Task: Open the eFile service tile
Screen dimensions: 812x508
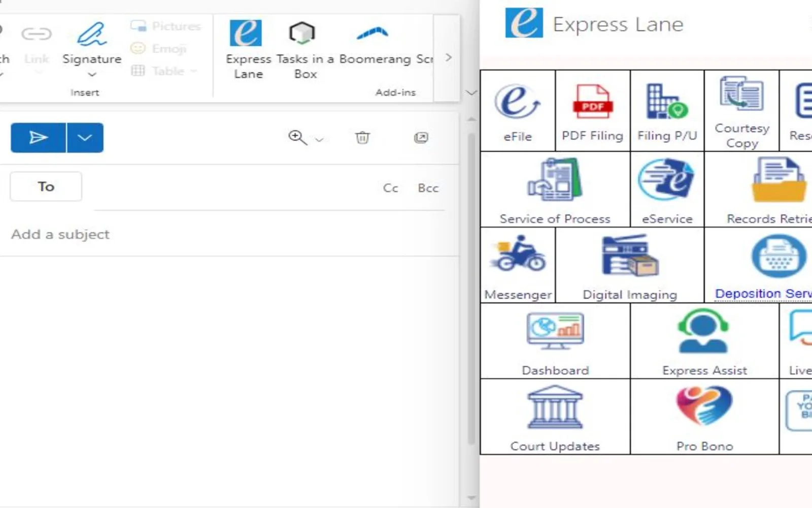Action: click(x=518, y=111)
